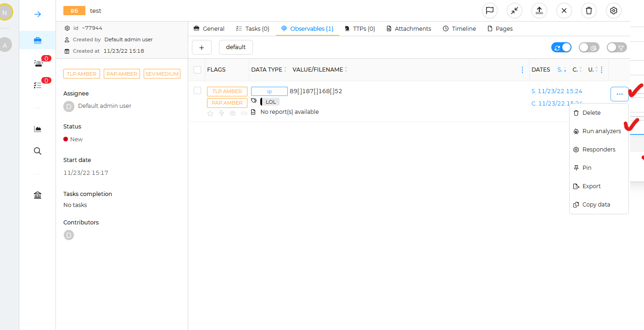Click the trash delete case icon

[589, 11]
